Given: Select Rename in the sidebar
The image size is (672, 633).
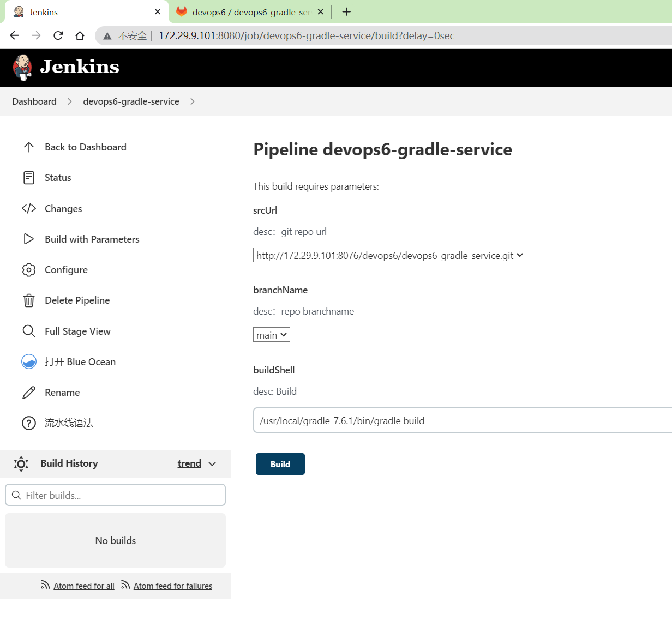Looking at the screenshot, I should pyautogui.click(x=62, y=393).
